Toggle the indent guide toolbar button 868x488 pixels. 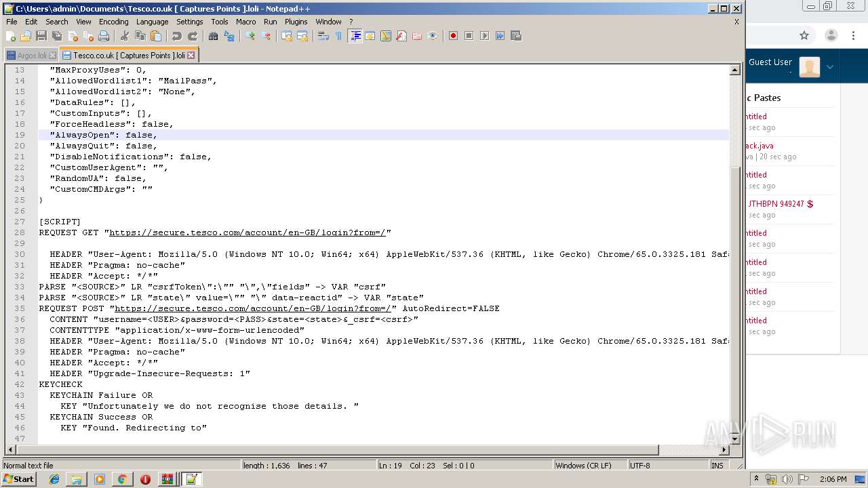click(x=355, y=36)
